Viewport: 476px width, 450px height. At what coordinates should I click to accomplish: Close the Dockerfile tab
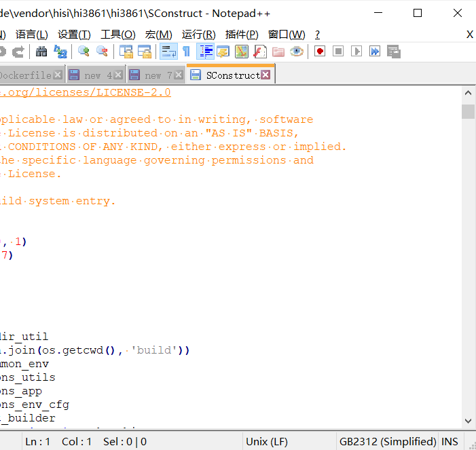[58, 75]
